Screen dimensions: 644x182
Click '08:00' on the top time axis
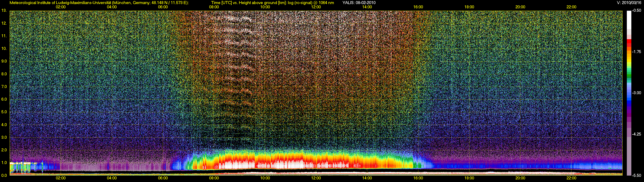click(x=214, y=7)
